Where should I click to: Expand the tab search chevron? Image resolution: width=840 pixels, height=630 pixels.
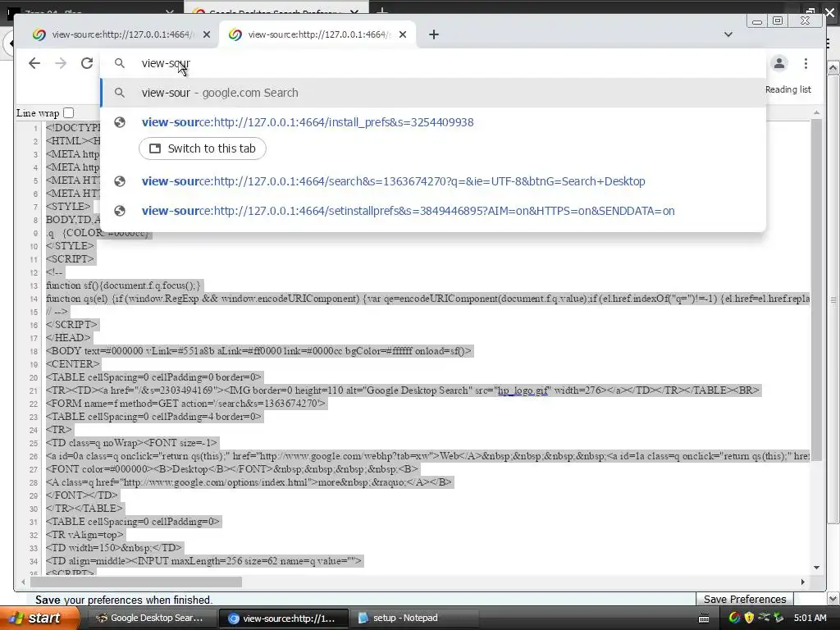[728, 34]
